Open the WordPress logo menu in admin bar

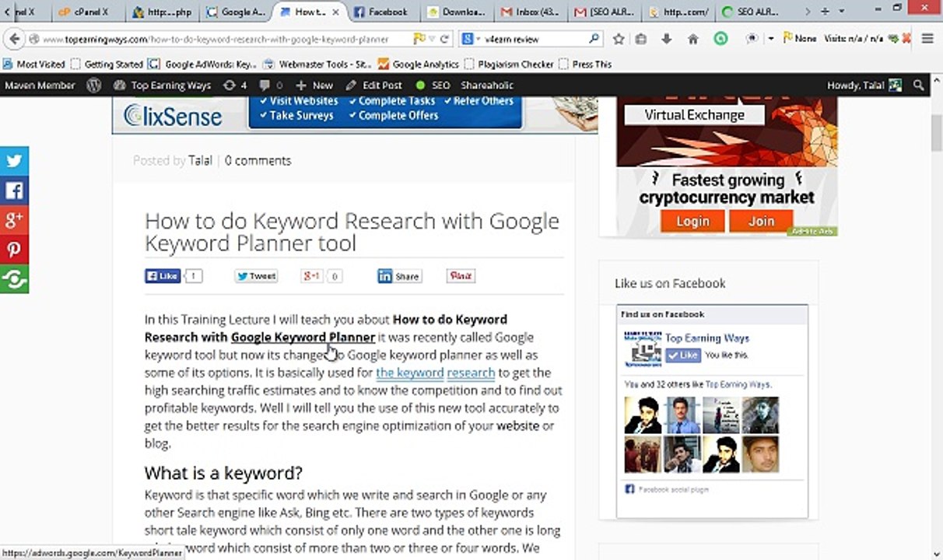93,86
